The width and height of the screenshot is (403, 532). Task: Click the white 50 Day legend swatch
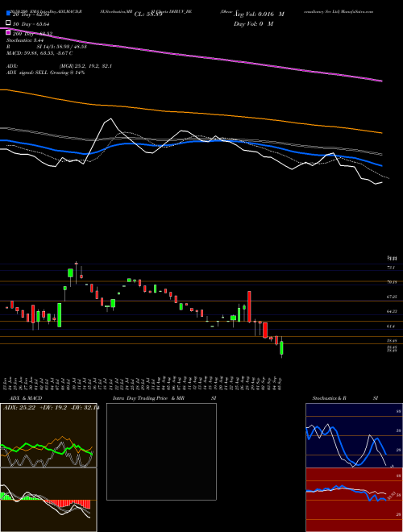9,23
